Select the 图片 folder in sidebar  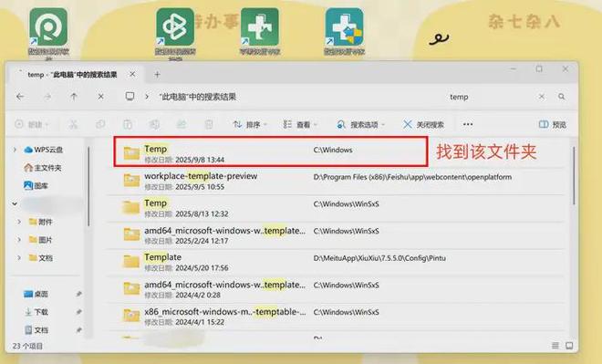coord(40,240)
